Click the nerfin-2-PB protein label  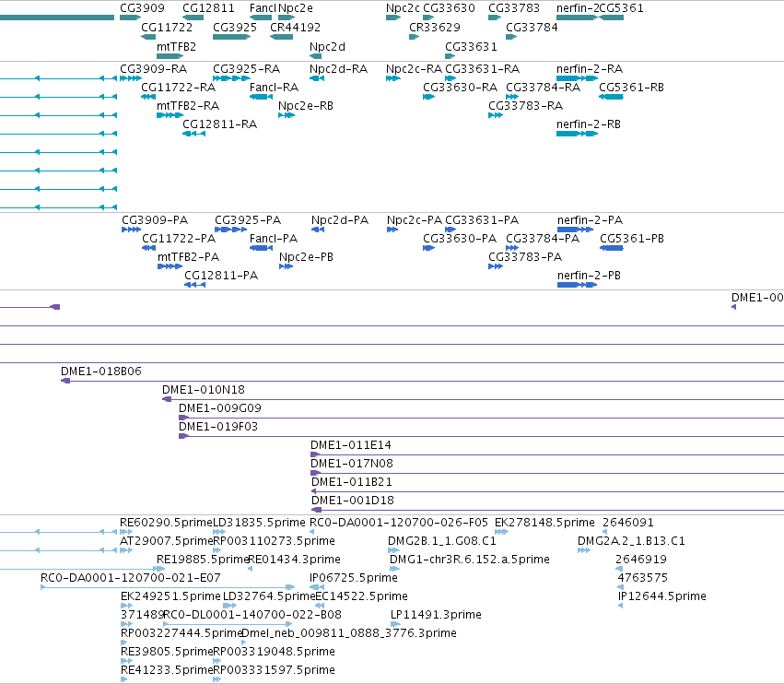589,276
